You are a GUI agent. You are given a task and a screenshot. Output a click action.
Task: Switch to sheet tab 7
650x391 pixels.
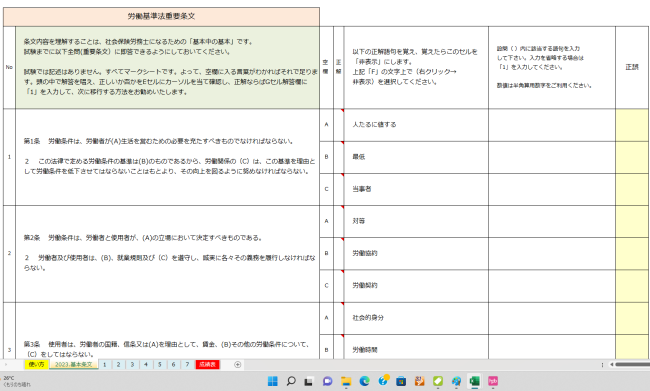click(187, 364)
